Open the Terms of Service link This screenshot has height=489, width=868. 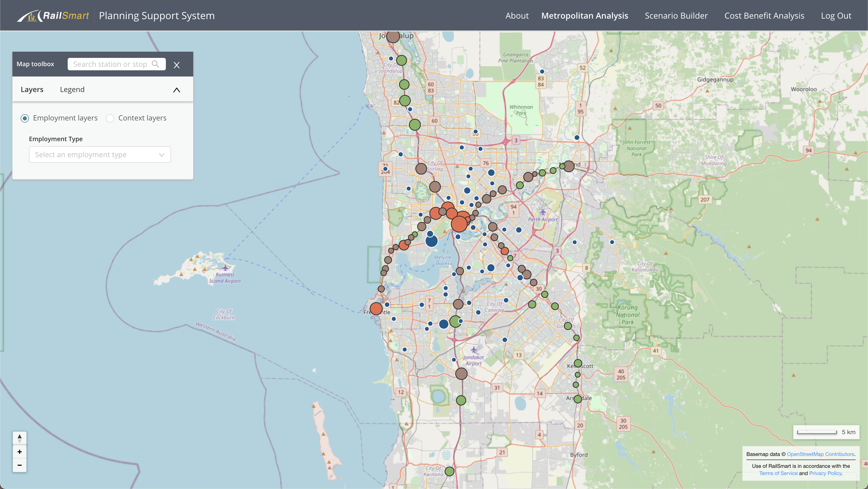[778, 473]
